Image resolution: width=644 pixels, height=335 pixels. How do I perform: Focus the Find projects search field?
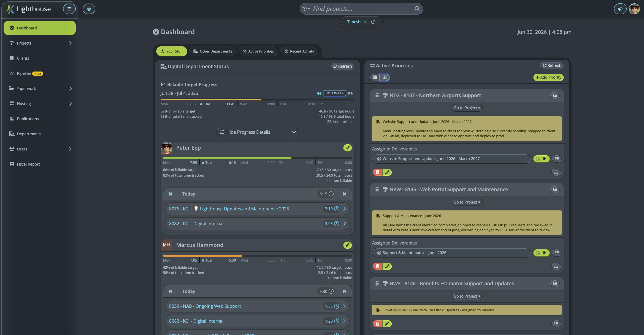(x=361, y=9)
